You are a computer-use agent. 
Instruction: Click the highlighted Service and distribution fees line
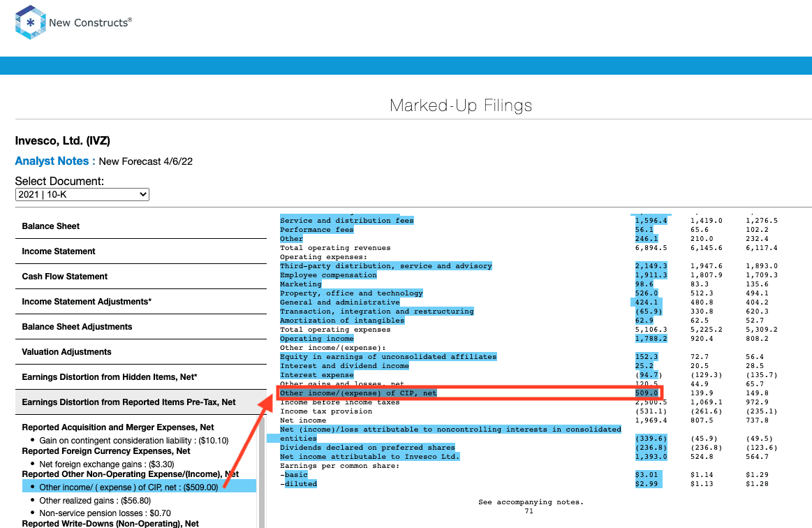point(347,221)
